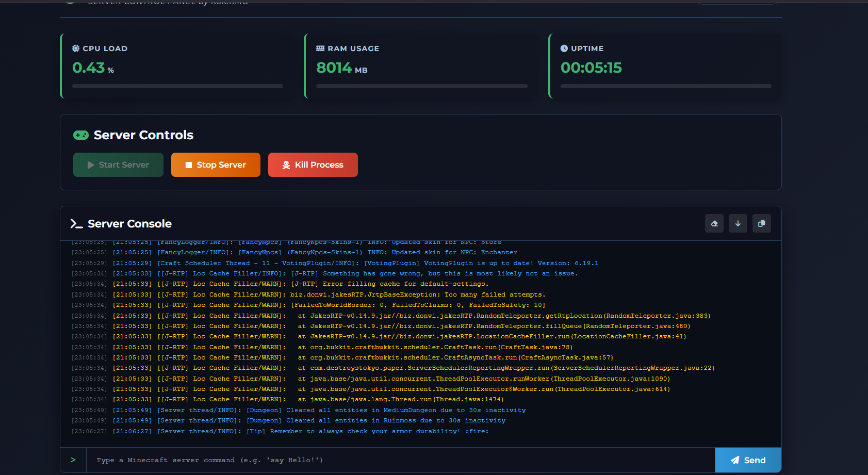Viewport: 868px width, 475px height.
Task: Copy console output with copy icon
Action: click(x=762, y=223)
